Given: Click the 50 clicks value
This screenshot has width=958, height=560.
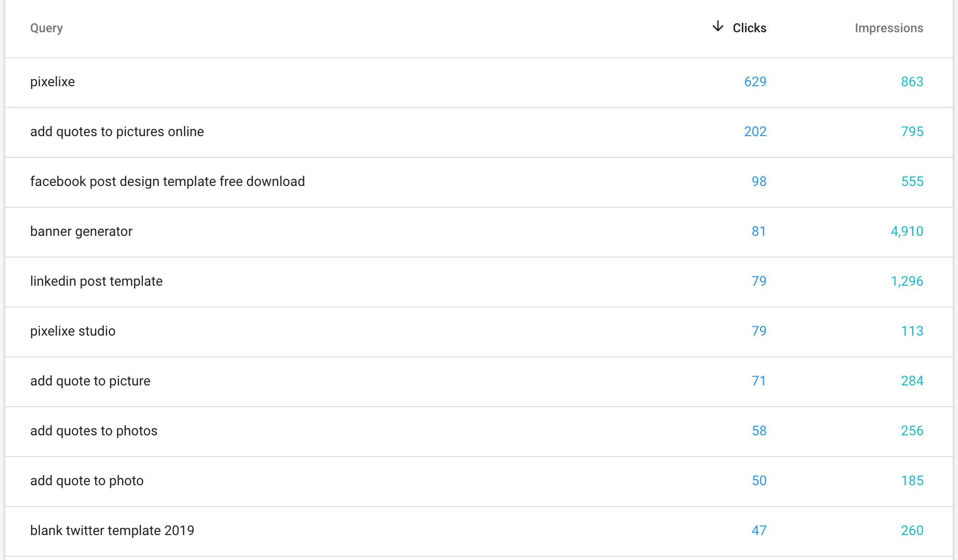Looking at the screenshot, I should (x=759, y=481).
